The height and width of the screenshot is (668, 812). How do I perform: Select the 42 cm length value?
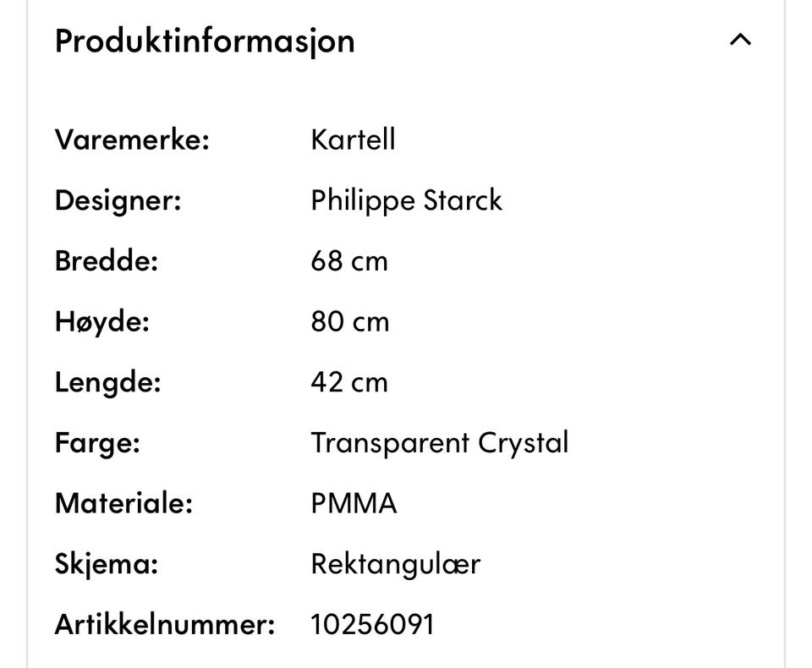click(349, 382)
